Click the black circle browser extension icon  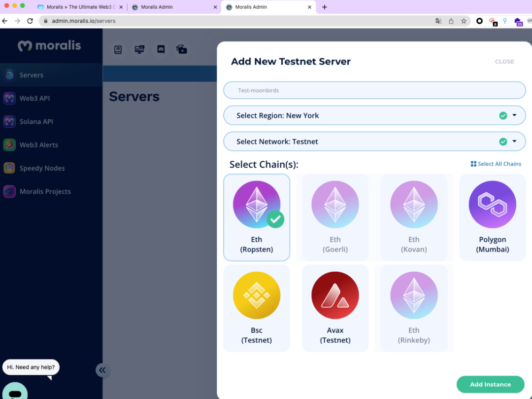pos(479,21)
